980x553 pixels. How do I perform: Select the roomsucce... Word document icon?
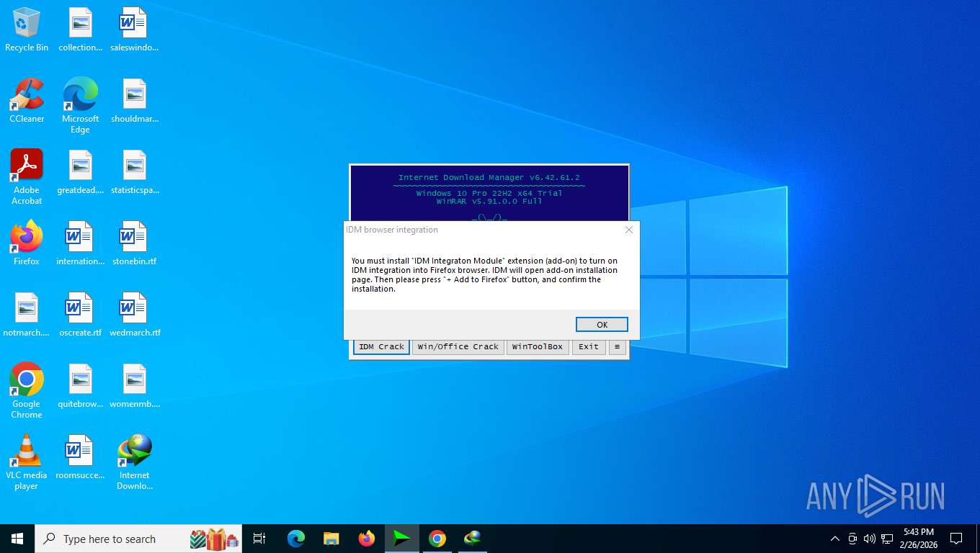click(80, 457)
